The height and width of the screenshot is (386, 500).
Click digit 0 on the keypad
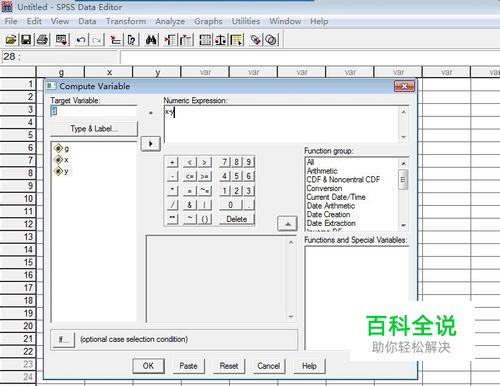[230, 205]
